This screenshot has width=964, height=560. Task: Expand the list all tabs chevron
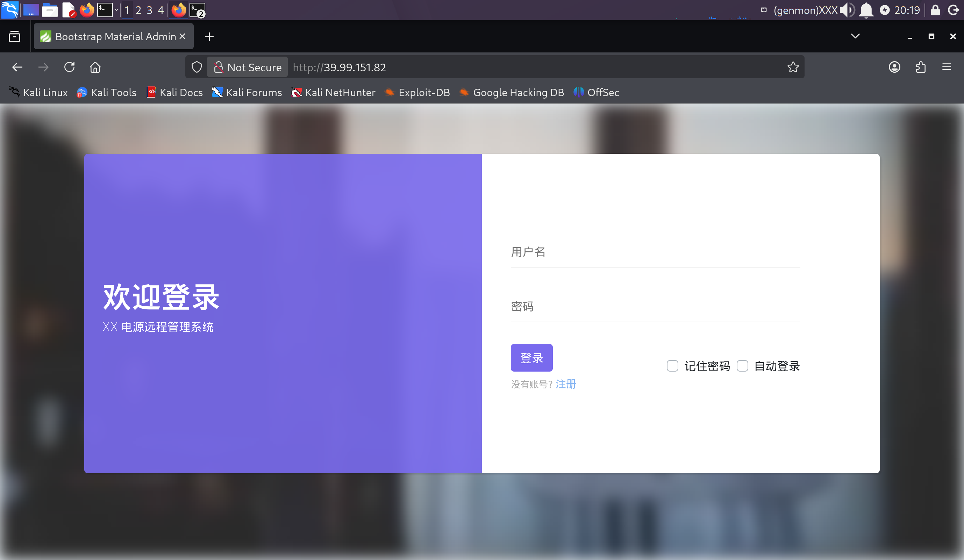point(855,36)
